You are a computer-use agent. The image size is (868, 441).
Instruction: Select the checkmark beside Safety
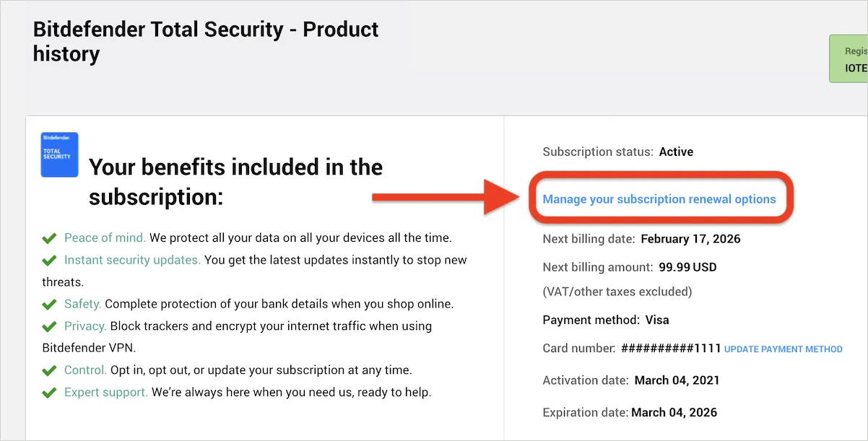(49, 305)
